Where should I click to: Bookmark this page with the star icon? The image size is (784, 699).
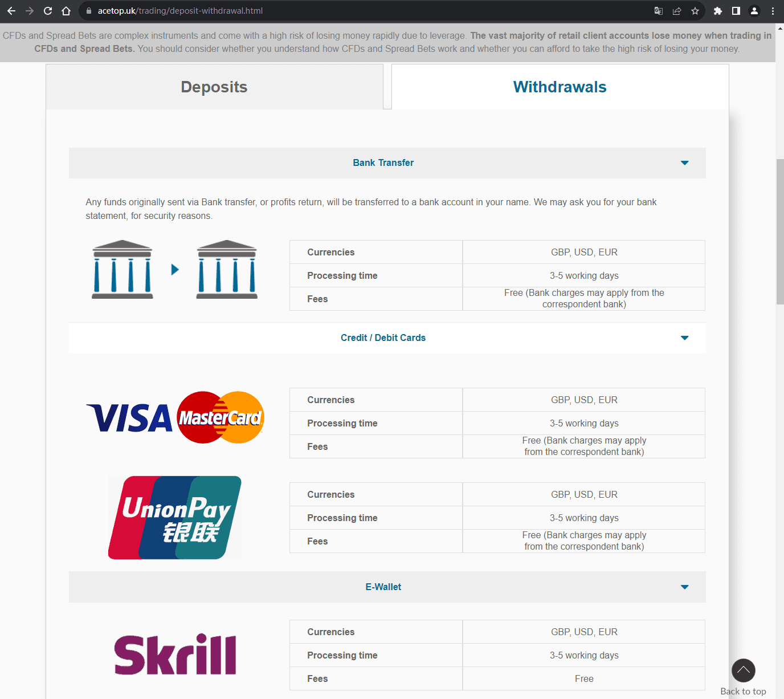pos(695,11)
